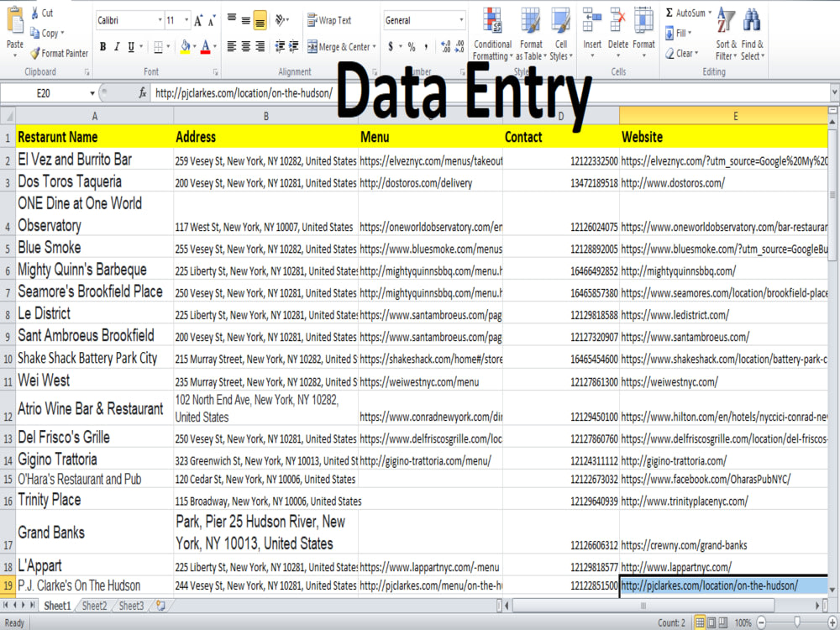Toggle horizontal Center alignment
This screenshot has width=840, height=630.
pyautogui.click(x=245, y=46)
